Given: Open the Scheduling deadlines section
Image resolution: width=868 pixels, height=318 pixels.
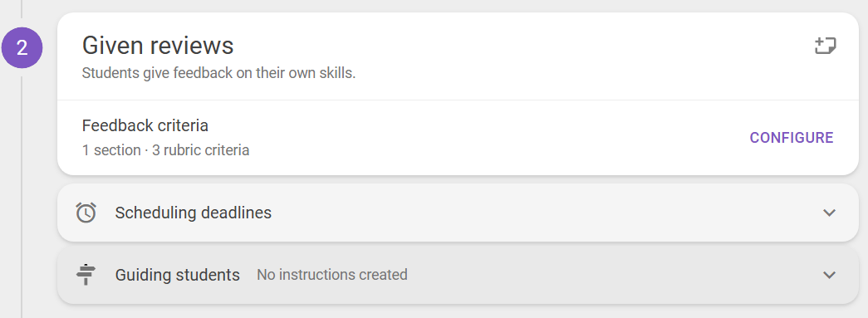Looking at the screenshot, I should (x=458, y=213).
